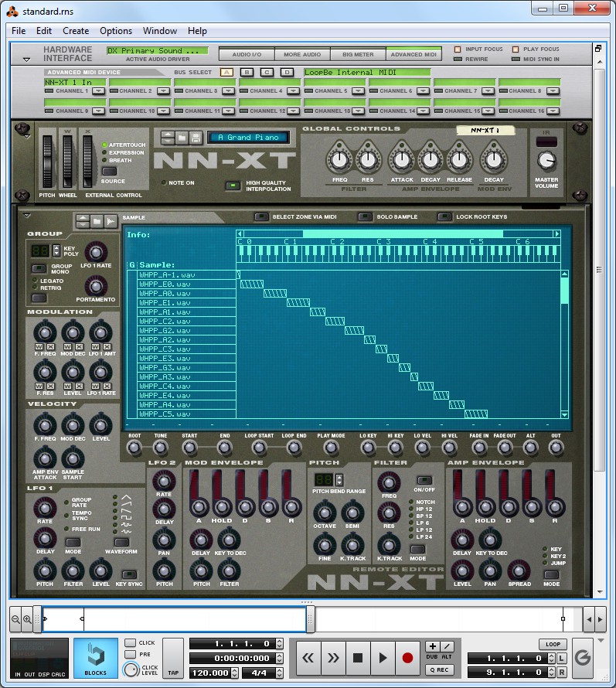Detach the rack window icon
Image resolution: width=616 pixels, height=688 pixels.
point(598,48)
